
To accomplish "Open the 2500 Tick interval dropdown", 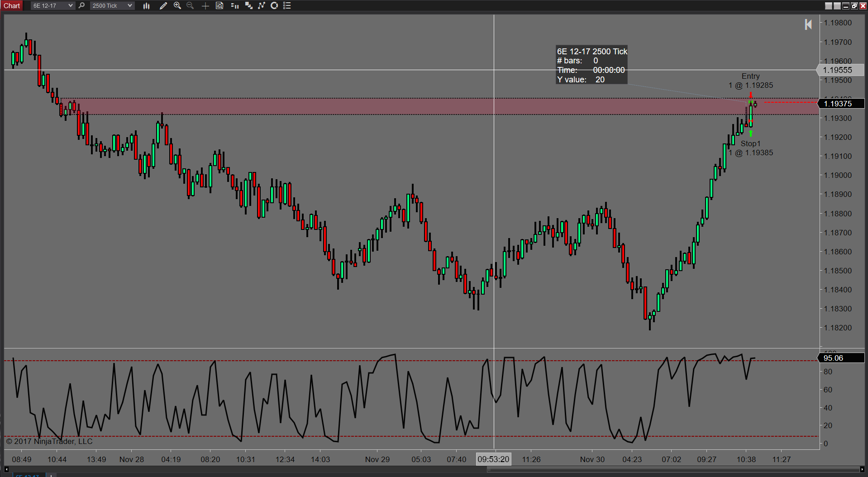I will 112,6.
